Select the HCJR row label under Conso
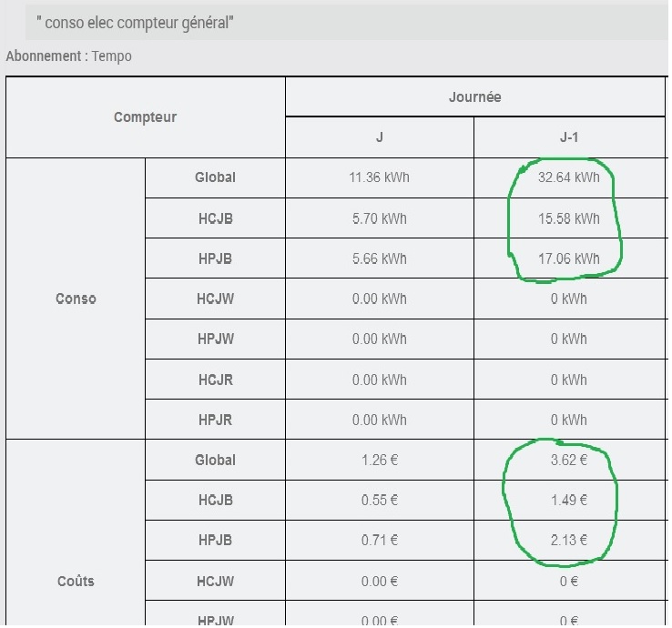Viewport: 672px width, 628px height. pyautogui.click(x=215, y=380)
